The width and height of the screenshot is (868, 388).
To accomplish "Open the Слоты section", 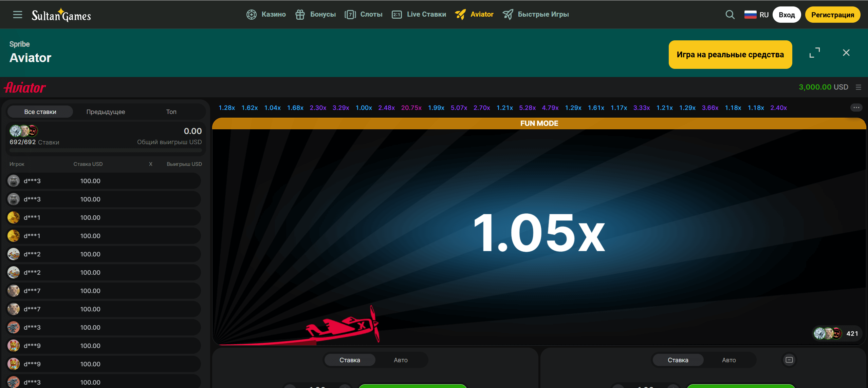I will pyautogui.click(x=364, y=15).
